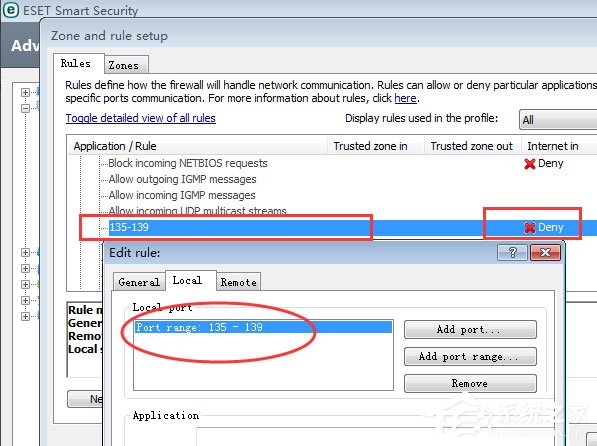Viewport: 597px width, 446px height.
Task: Collapse the expanded minus tree node
Action: [25, 108]
